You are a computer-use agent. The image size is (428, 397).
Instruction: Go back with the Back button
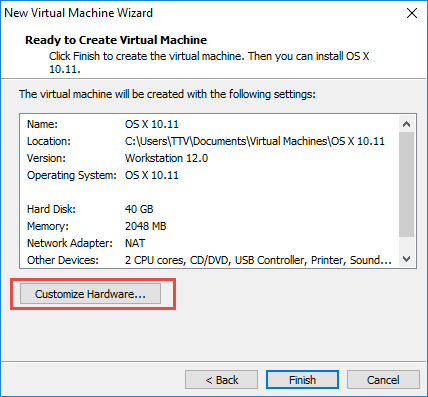tap(222, 380)
